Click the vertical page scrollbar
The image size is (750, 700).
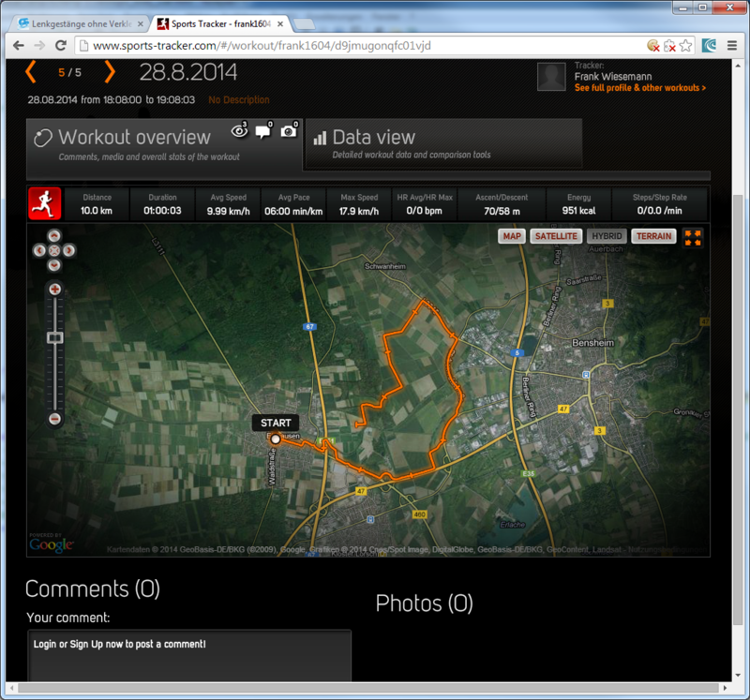[x=738, y=410]
